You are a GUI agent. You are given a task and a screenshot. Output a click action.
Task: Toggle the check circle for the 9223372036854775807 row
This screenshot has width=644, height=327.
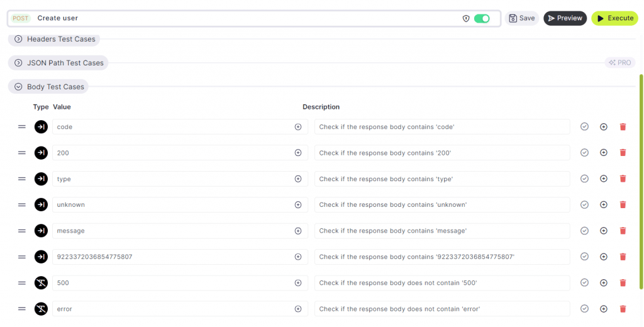[584, 257]
